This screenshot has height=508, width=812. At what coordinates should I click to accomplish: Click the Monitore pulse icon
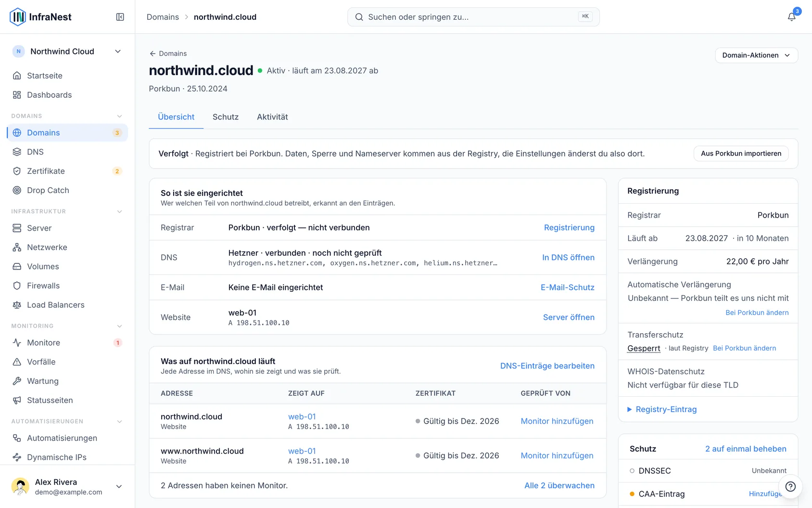click(17, 342)
